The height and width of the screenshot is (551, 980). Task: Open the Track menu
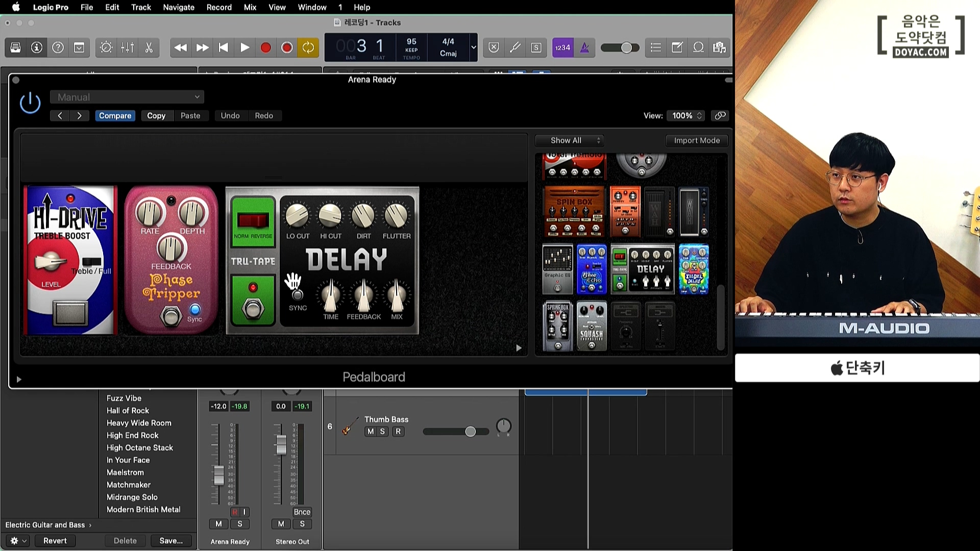pos(141,7)
